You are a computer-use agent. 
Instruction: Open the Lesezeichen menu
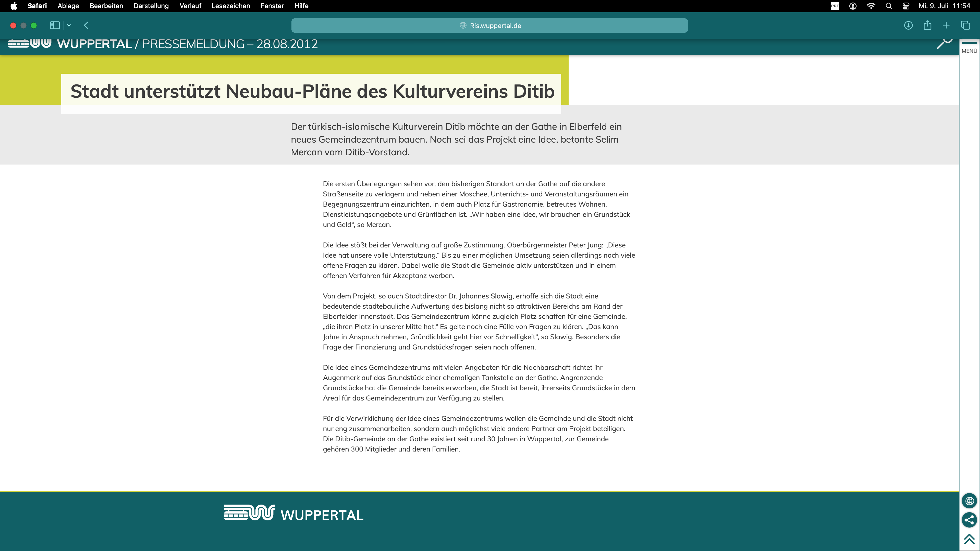(x=230, y=6)
